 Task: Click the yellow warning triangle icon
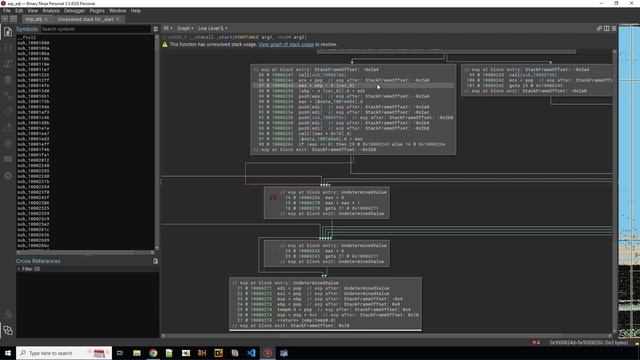165,44
